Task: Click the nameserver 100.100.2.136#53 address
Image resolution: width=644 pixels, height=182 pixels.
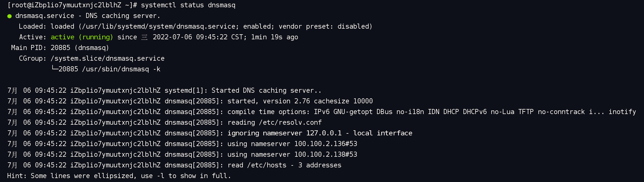Action: pyautogui.click(x=326, y=144)
